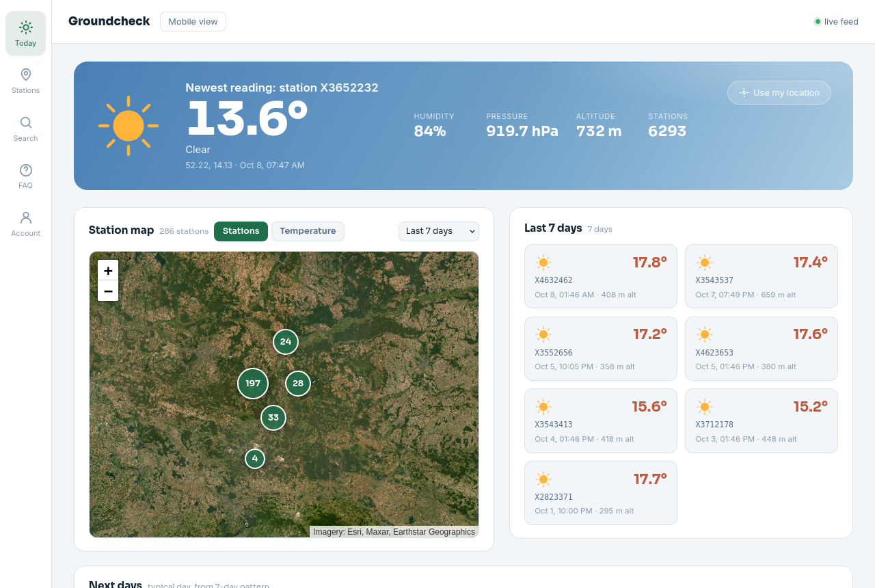Click sun icon on X3543413 card

[543, 407]
